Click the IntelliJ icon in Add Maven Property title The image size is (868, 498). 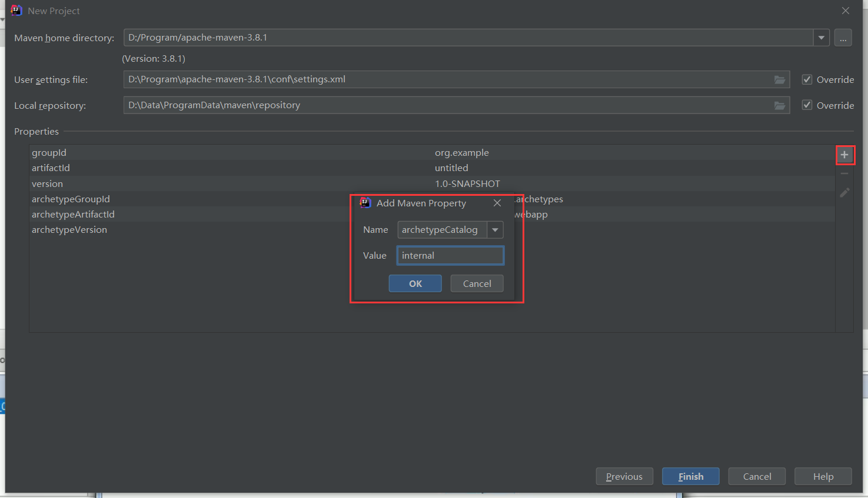(365, 203)
